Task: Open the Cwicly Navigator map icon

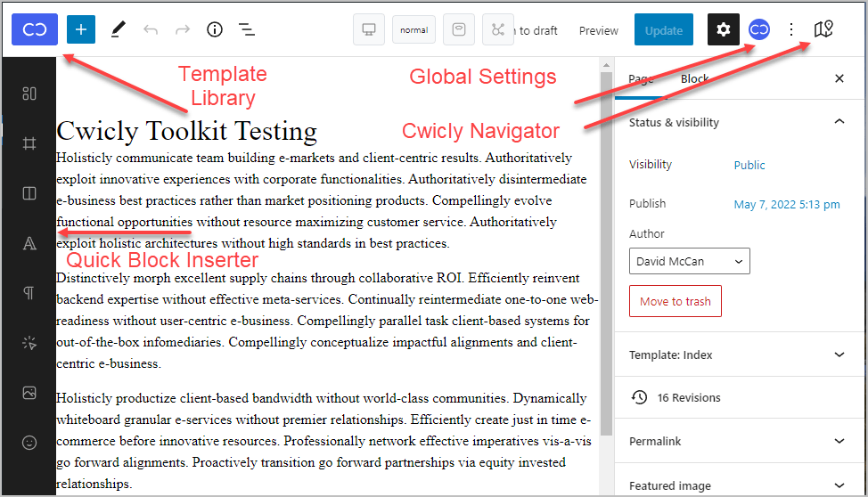Action: (x=823, y=29)
